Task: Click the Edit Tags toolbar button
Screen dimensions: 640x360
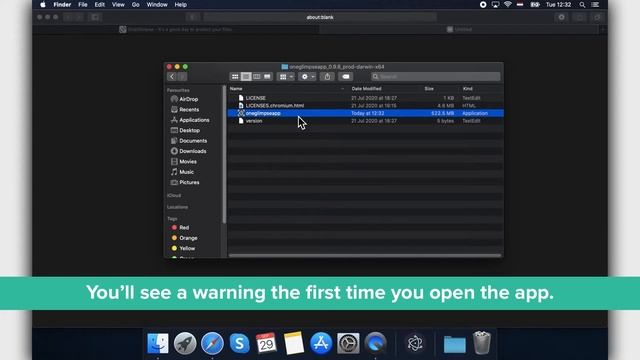Action: 346,77
